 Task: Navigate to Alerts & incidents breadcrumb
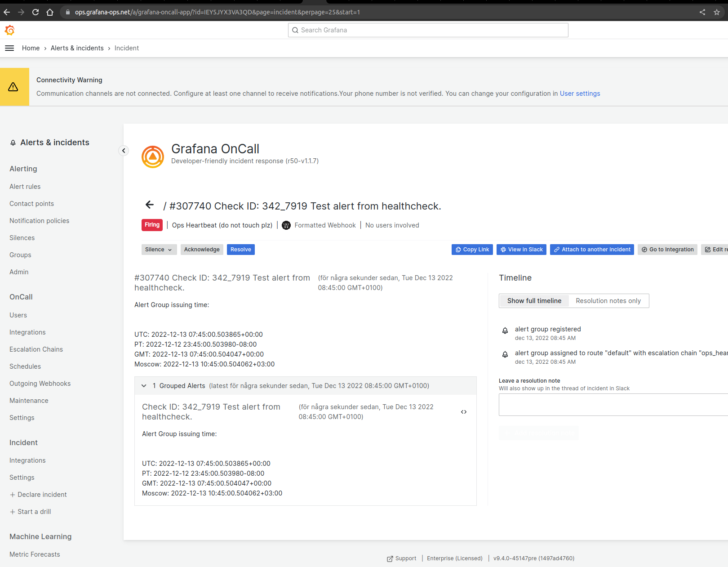[77, 48]
